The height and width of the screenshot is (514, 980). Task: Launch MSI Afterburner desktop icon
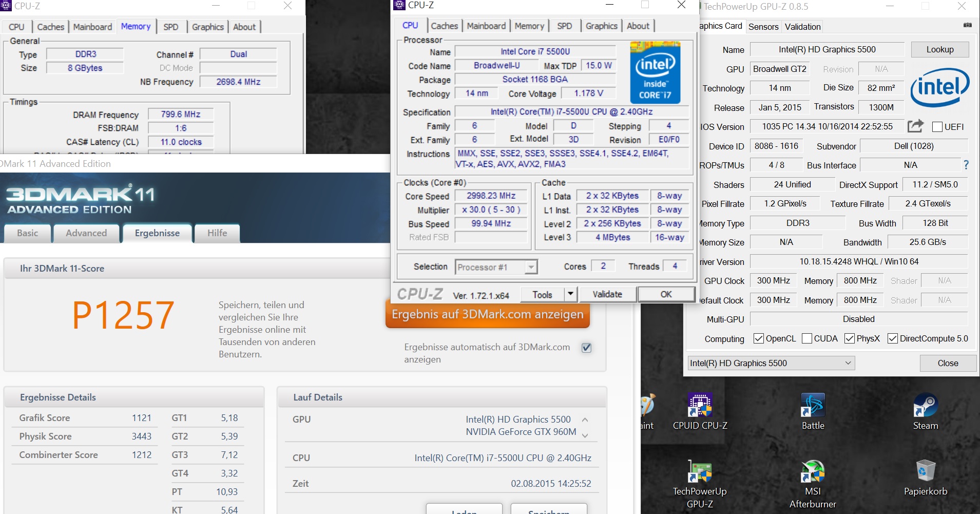(x=813, y=484)
